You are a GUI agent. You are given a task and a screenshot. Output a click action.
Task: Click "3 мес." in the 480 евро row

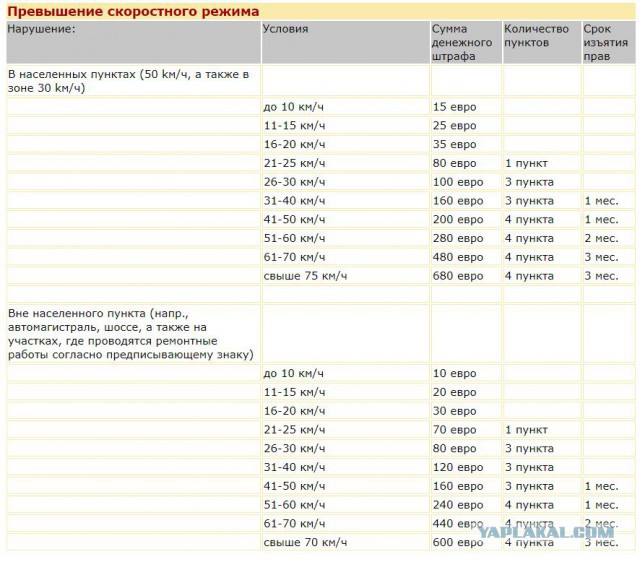(x=601, y=257)
